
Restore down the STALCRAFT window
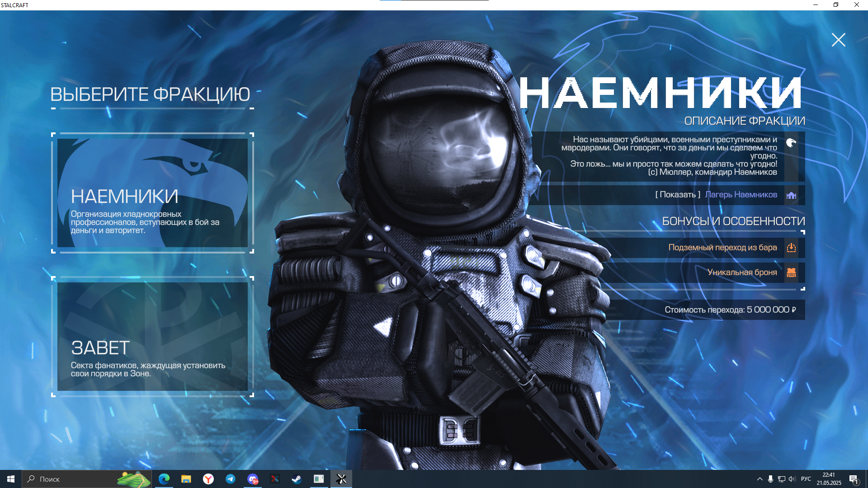point(836,5)
